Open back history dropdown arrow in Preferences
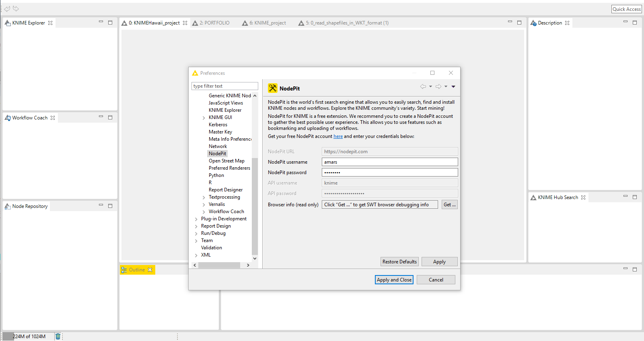The height and width of the screenshot is (341, 644). (x=430, y=86)
